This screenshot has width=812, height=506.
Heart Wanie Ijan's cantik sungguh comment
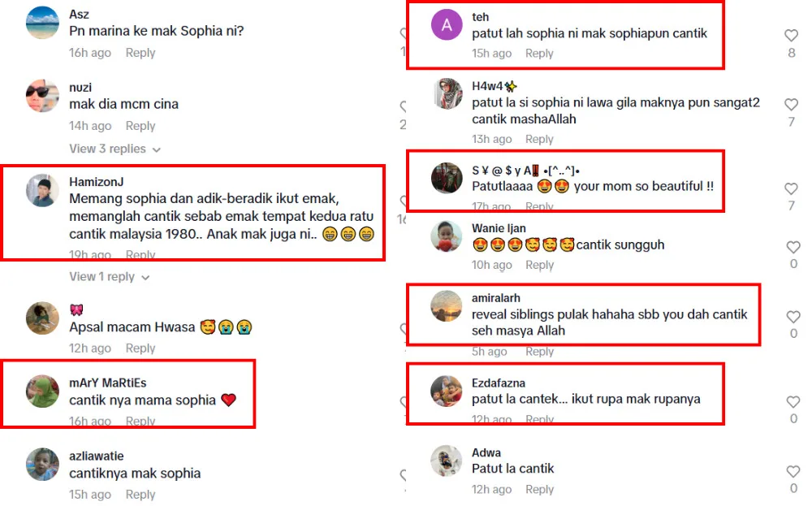(x=793, y=247)
